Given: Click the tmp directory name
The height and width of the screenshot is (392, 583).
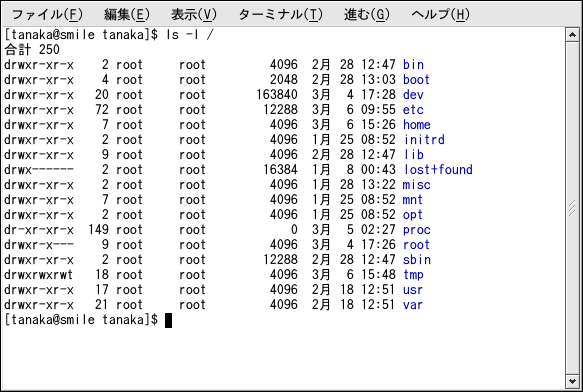Looking at the screenshot, I should (413, 275).
